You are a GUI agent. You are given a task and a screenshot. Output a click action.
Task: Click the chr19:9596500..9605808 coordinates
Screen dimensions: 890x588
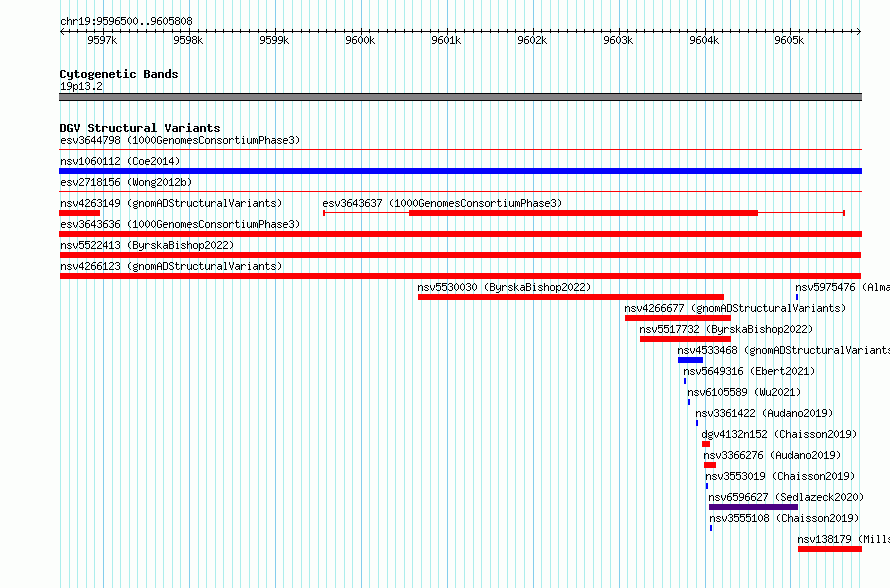(126, 22)
